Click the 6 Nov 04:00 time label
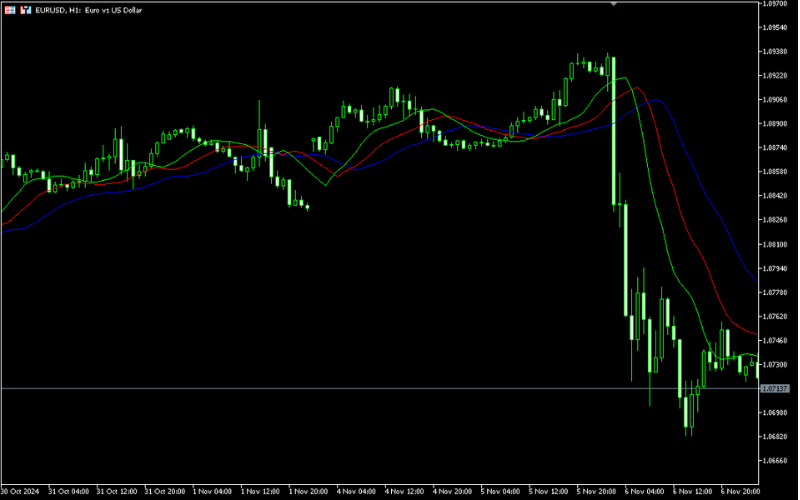Image resolution: width=800 pixels, height=500 pixels. [x=644, y=491]
